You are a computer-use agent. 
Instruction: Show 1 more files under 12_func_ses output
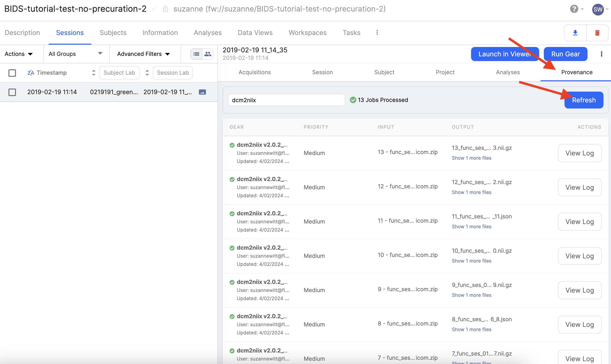point(472,192)
